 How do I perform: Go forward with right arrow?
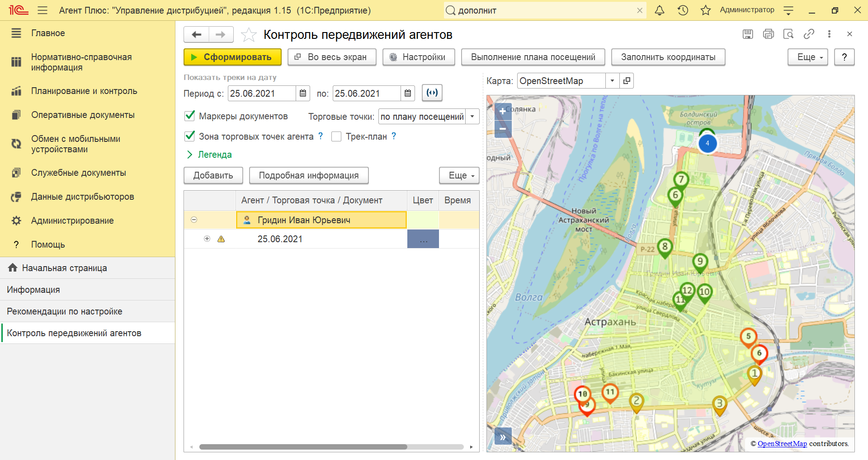click(x=221, y=34)
